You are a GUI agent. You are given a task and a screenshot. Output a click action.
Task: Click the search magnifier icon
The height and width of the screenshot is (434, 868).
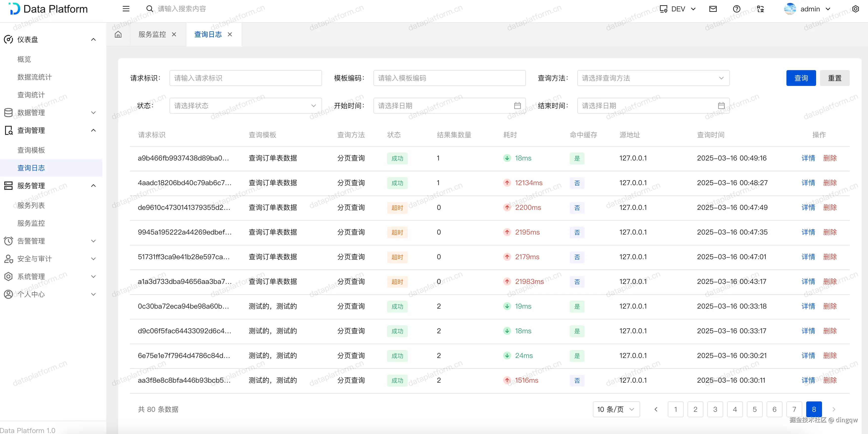149,9
